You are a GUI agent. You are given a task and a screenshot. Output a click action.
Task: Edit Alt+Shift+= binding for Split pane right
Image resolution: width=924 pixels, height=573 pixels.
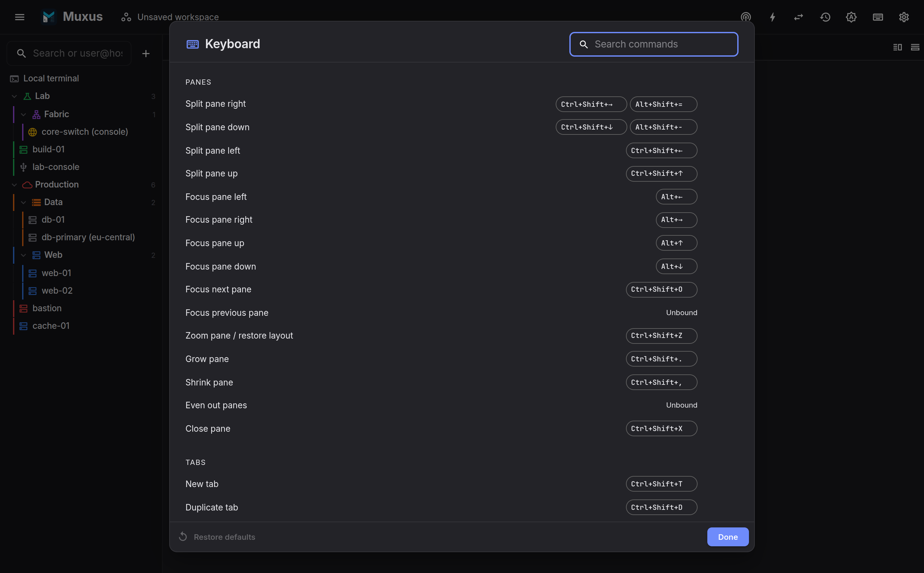point(663,104)
